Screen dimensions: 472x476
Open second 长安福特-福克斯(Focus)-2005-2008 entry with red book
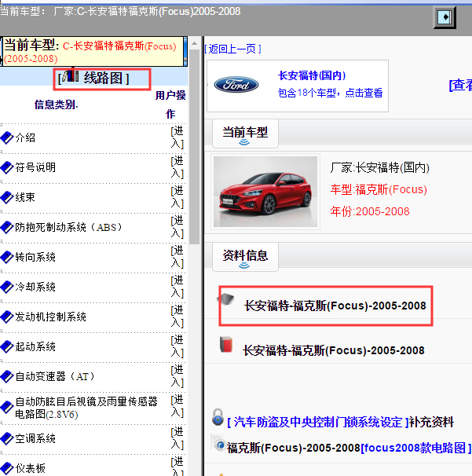[x=334, y=350]
